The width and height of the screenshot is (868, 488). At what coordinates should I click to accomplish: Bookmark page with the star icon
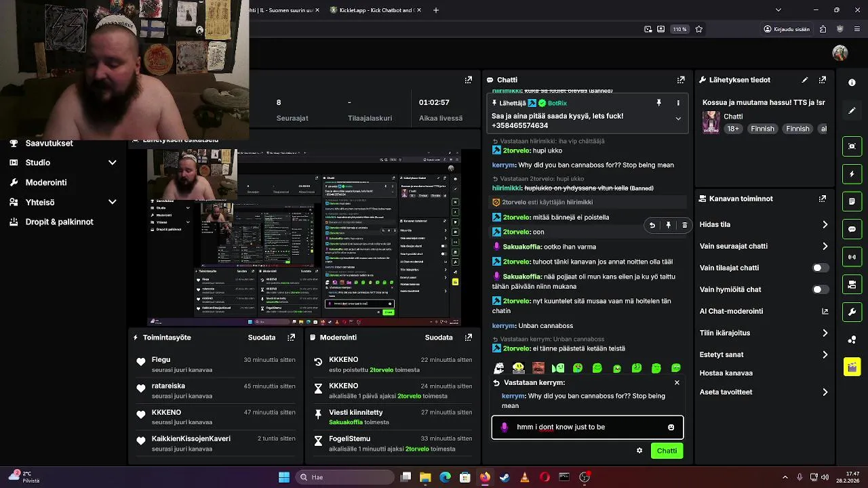699,29
